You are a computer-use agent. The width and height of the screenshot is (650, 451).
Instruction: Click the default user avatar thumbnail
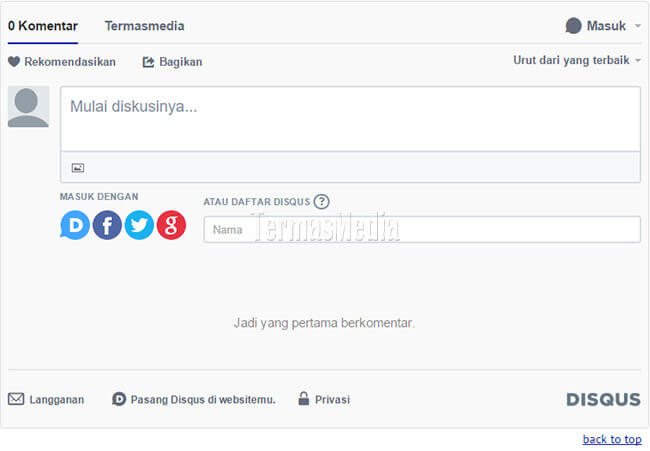click(28, 107)
